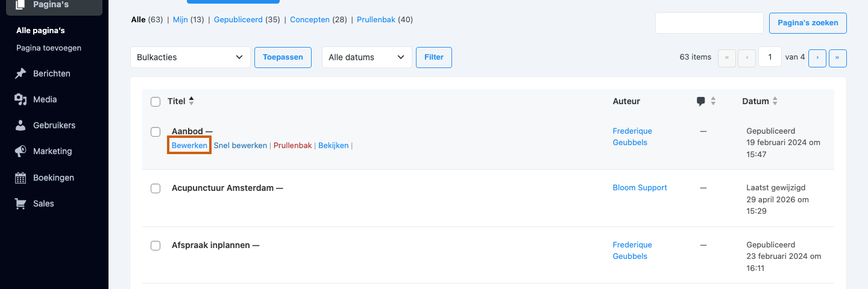Open the Bulkacties dropdown

click(190, 57)
